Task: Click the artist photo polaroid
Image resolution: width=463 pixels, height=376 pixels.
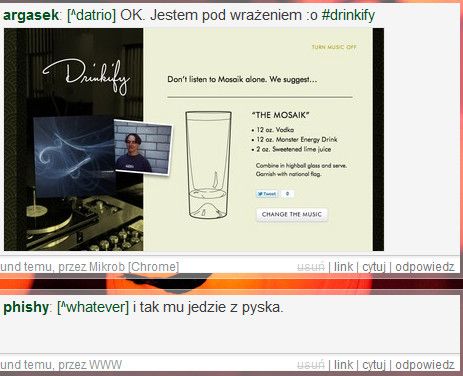Action: [x=143, y=147]
